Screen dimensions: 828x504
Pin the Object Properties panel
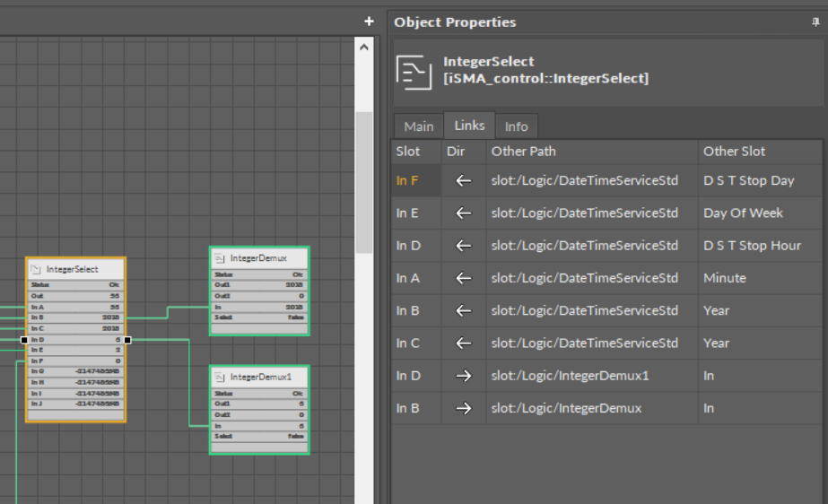pos(815,22)
